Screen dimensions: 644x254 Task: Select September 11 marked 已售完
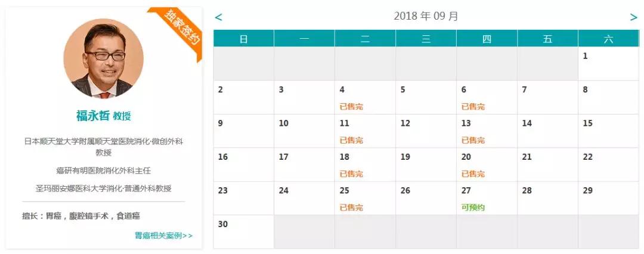click(x=365, y=131)
